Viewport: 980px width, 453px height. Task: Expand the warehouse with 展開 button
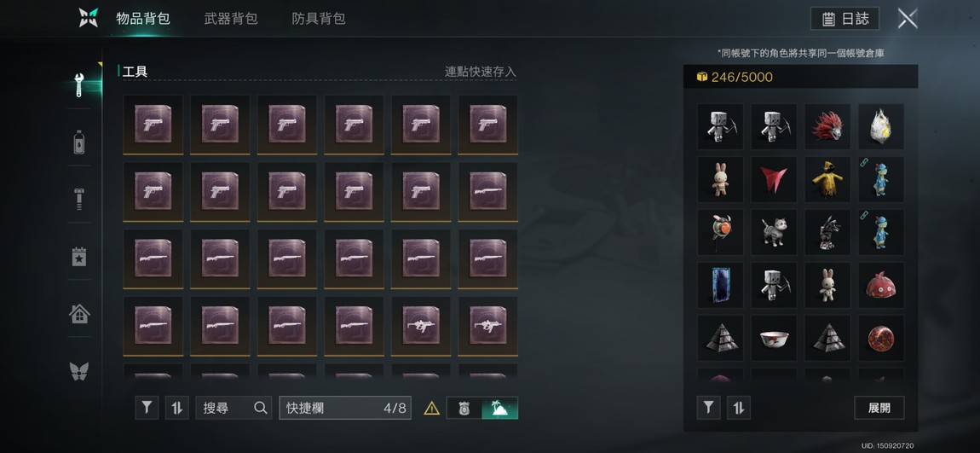[879, 408]
